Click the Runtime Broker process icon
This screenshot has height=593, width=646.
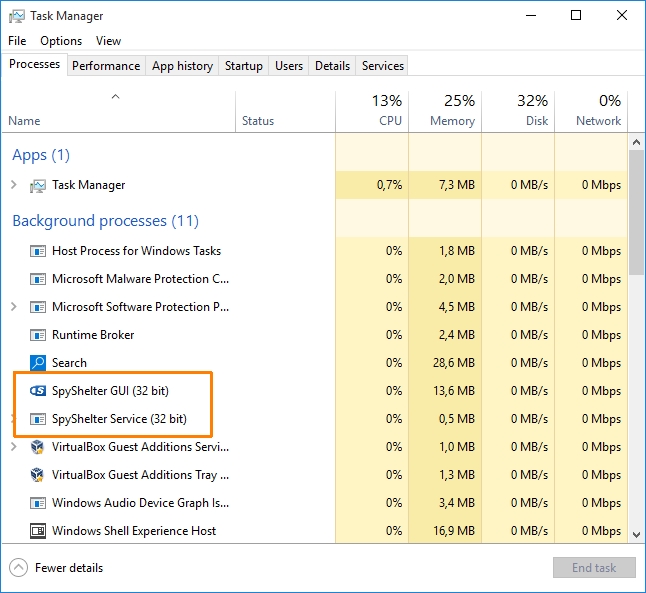pos(38,335)
